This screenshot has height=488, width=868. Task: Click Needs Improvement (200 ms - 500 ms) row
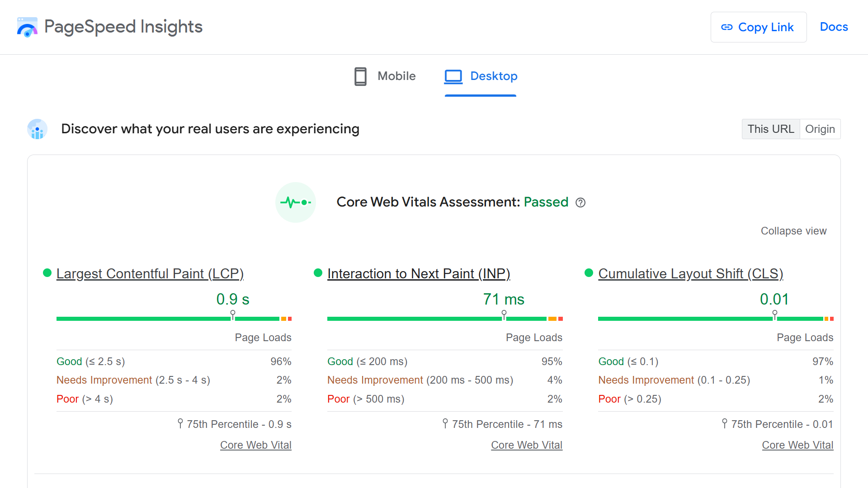445,380
